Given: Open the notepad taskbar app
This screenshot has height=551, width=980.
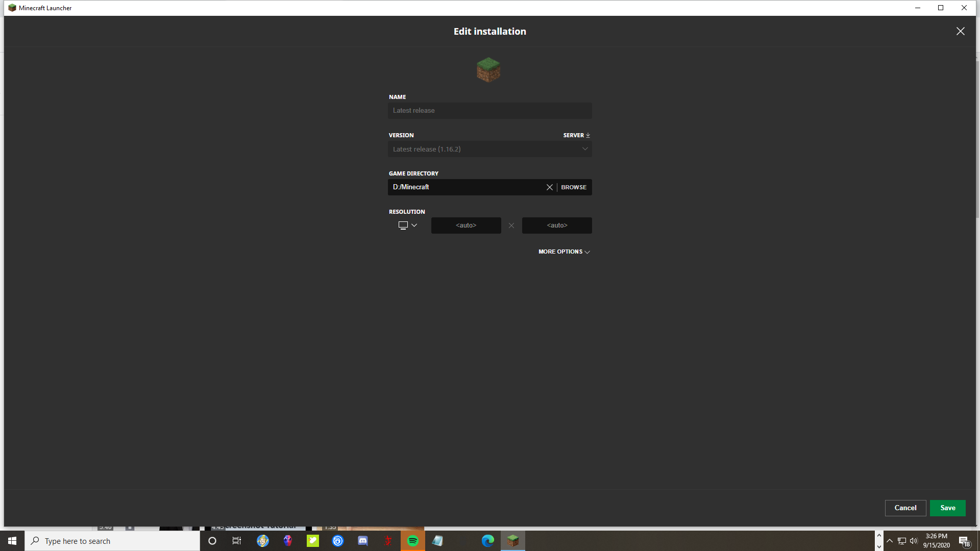Looking at the screenshot, I should click(x=438, y=541).
